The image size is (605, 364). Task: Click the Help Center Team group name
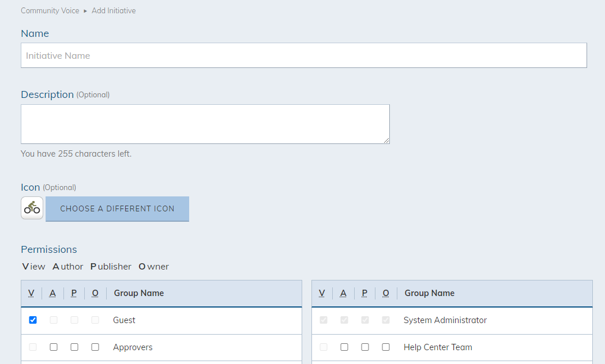[438, 347]
